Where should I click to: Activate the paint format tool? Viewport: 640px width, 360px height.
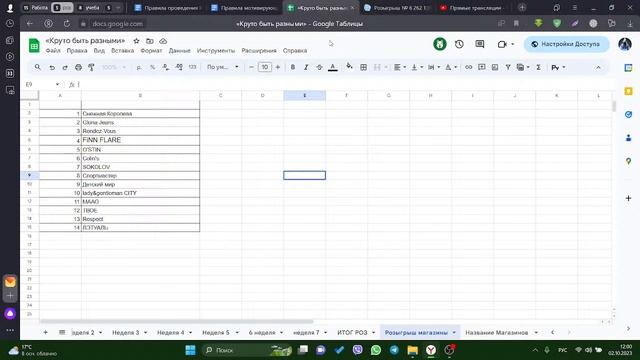91,67
